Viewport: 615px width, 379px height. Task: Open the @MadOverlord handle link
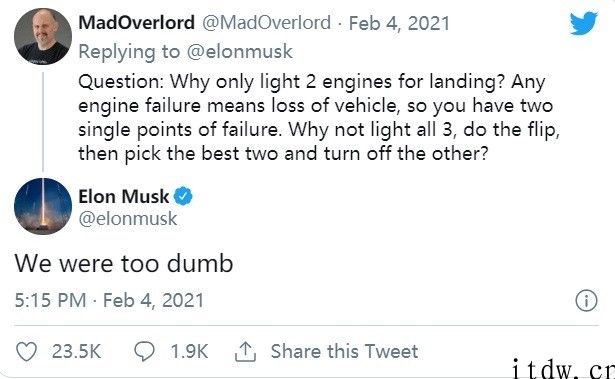pyautogui.click(x=266, y=23)
